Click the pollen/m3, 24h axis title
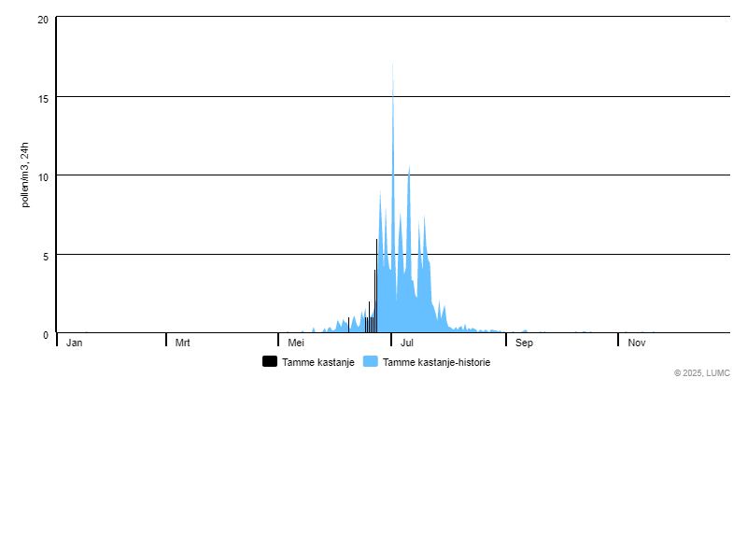Image resolution: width=747 pixels, height=560 pixels. point(25,175)
